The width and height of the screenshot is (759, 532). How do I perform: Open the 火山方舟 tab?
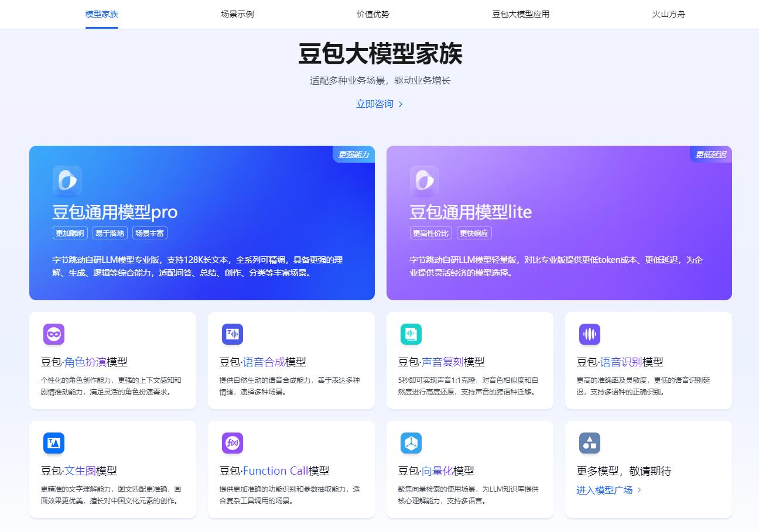click(669, 14)
